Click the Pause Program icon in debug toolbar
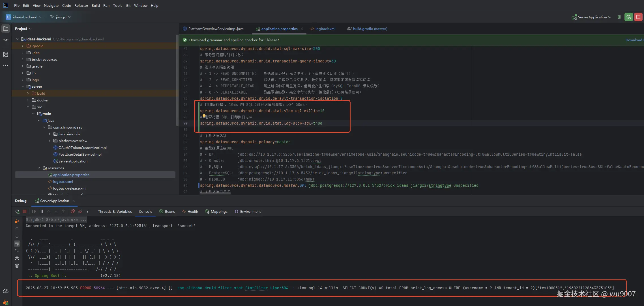This screenshot has width=644, height=306. [x=41, y=211]
